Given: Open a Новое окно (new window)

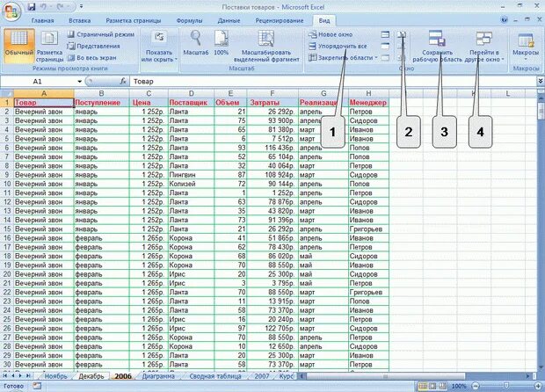Looking at the screenshot, I should point(331,34).
